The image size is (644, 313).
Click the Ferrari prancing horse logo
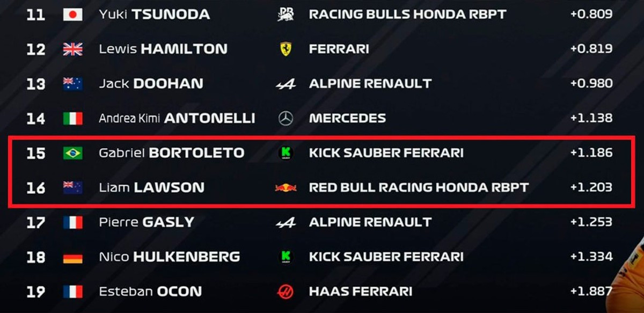click(x=286, y=49)
